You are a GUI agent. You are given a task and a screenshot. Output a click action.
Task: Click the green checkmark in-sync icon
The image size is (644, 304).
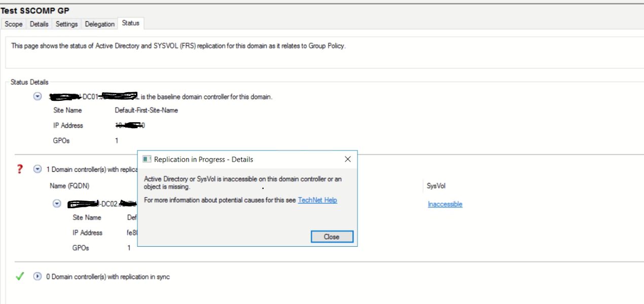pos(20,277)
